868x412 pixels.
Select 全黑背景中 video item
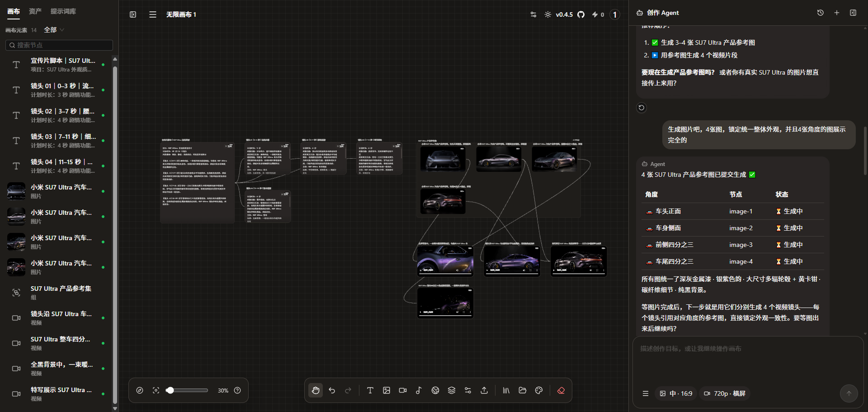point(56,369)
